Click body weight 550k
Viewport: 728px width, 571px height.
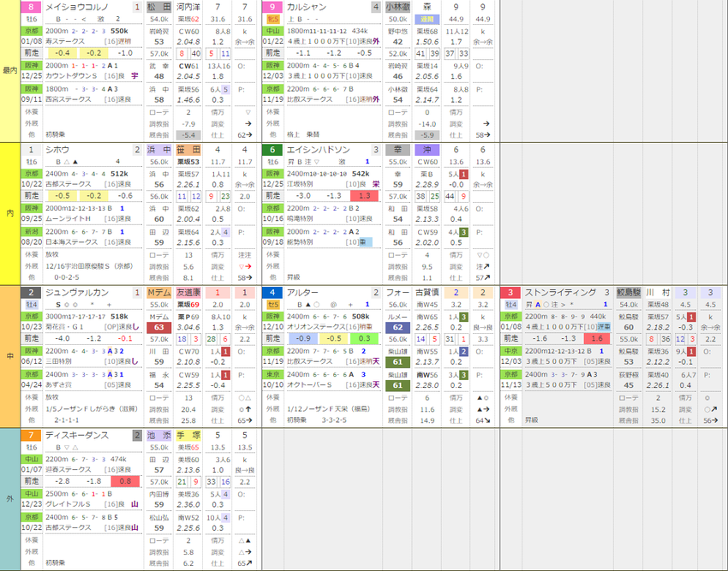(119, 31)
